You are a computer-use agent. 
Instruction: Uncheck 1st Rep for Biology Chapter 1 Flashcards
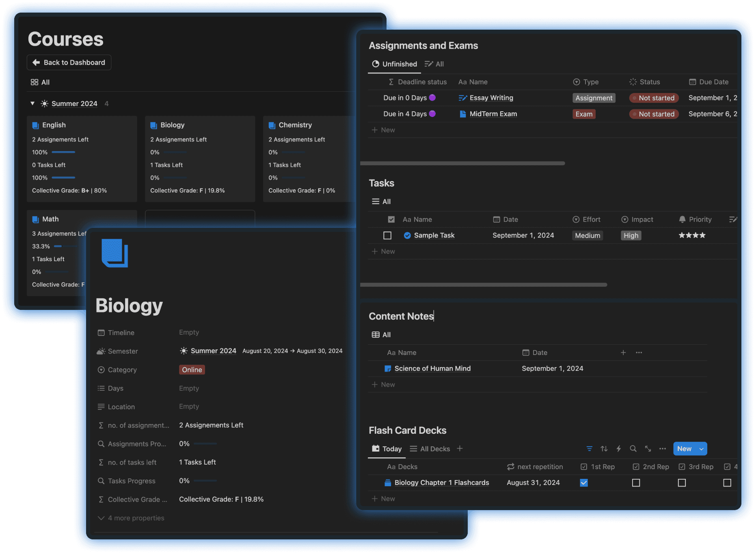[x=584, y=483]
